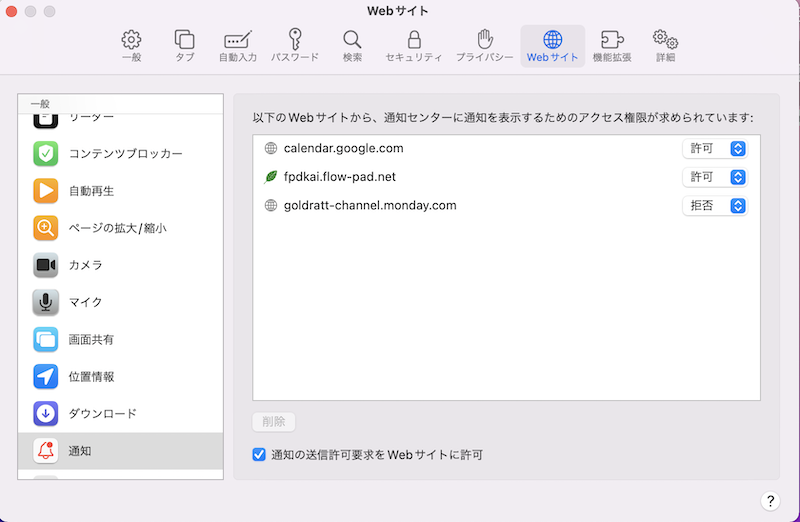Click the コンテンツブロッカー shield icon

click(x=45, y=154)
